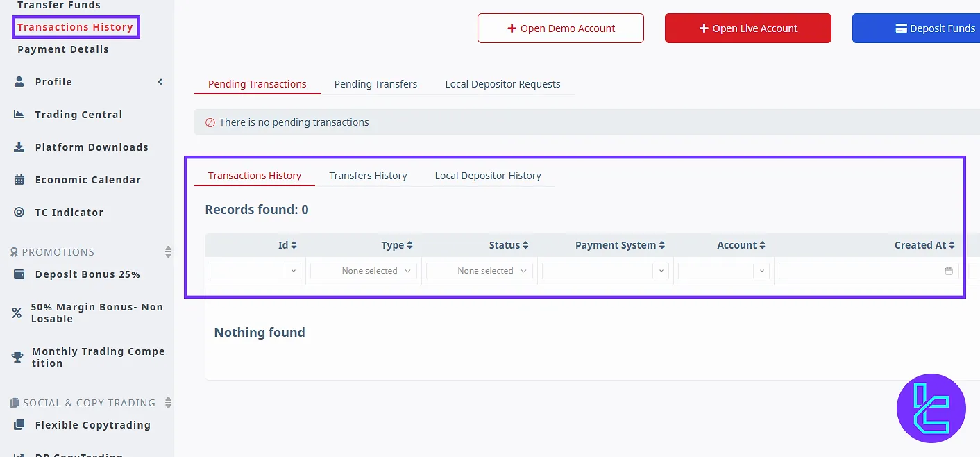Click the Profile person icon in sidebar
The image size is (980, 457).
(19, 82)
